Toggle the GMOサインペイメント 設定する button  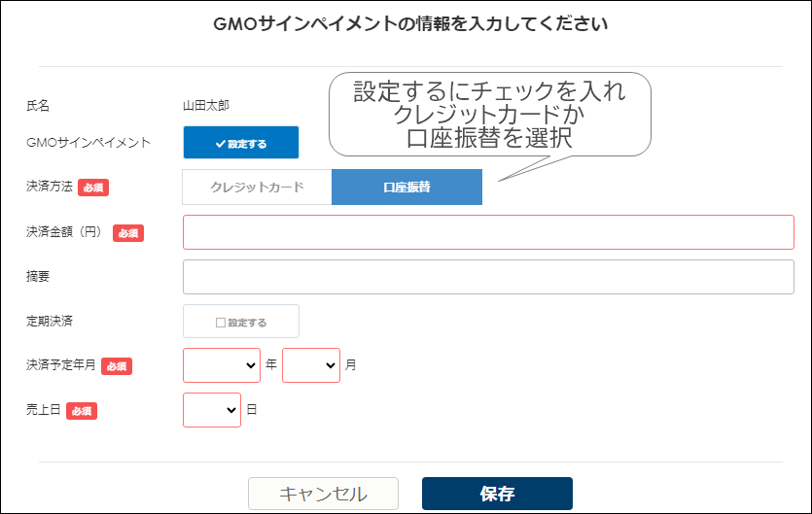241,143
